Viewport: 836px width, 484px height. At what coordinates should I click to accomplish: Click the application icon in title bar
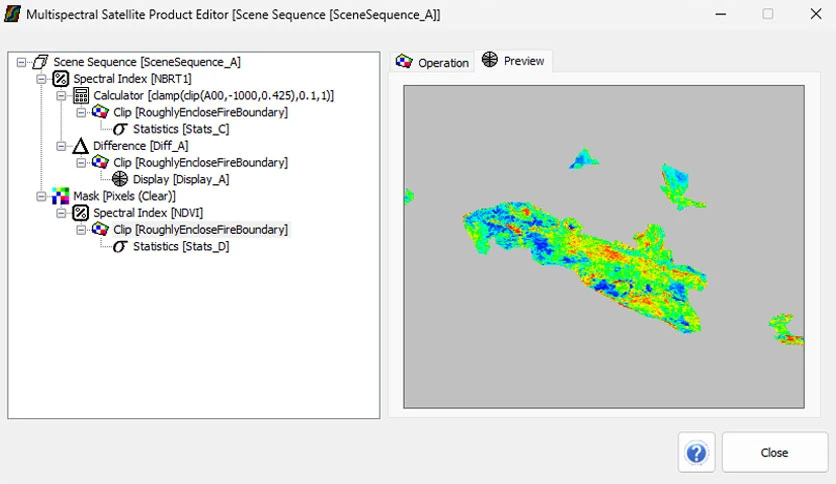(12, 14)
